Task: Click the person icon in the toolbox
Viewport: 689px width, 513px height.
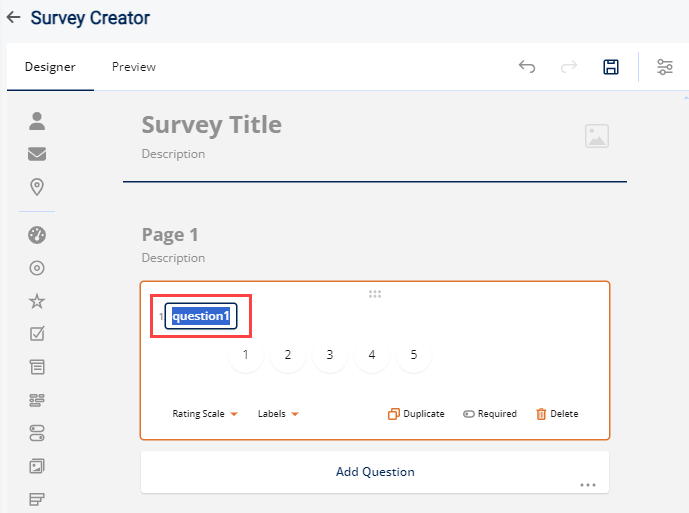Action: [x=37, y=121]
